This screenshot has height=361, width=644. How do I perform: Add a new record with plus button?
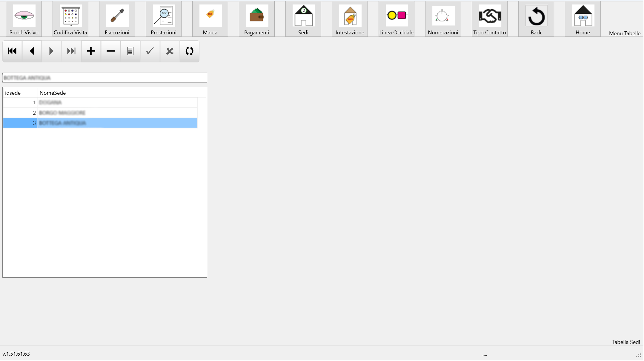pyautogui.click(x=91, y=51)
